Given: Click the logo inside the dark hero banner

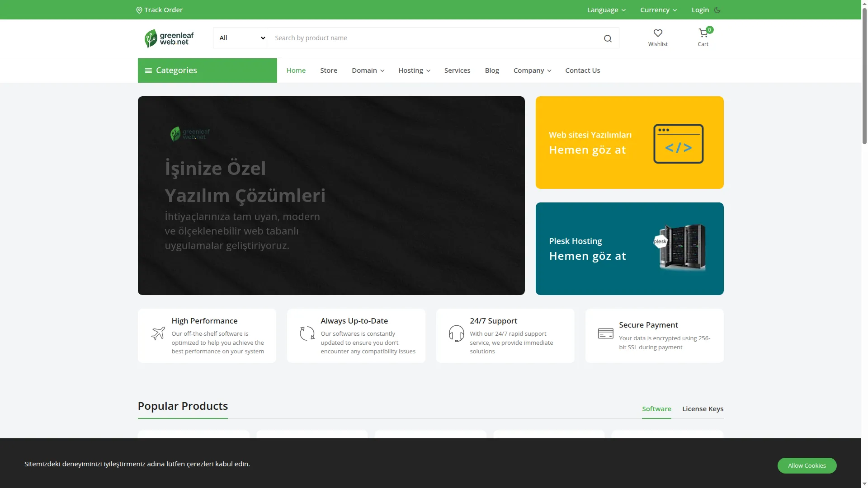Looking at the screenshot, I should tap(190, 134).
